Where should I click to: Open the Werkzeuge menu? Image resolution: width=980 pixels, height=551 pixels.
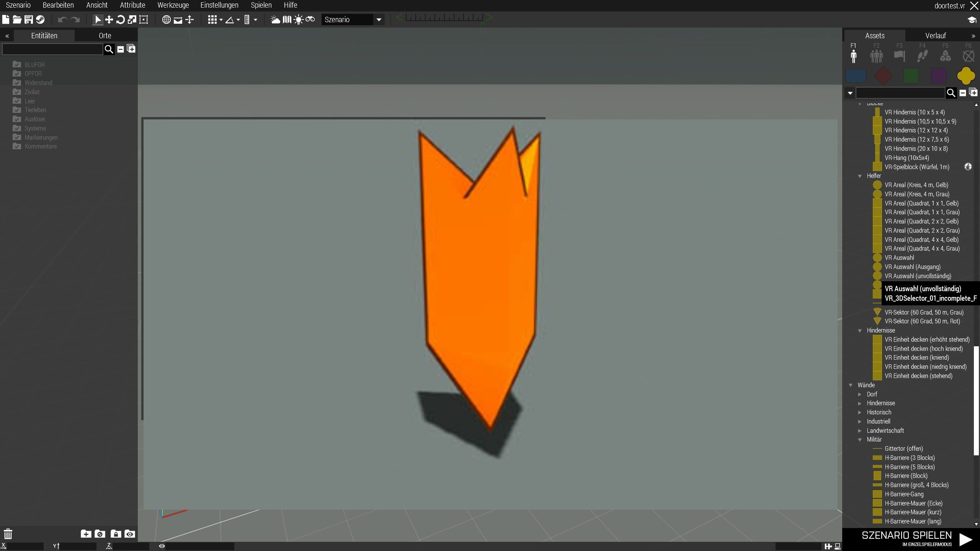point(173,5)
